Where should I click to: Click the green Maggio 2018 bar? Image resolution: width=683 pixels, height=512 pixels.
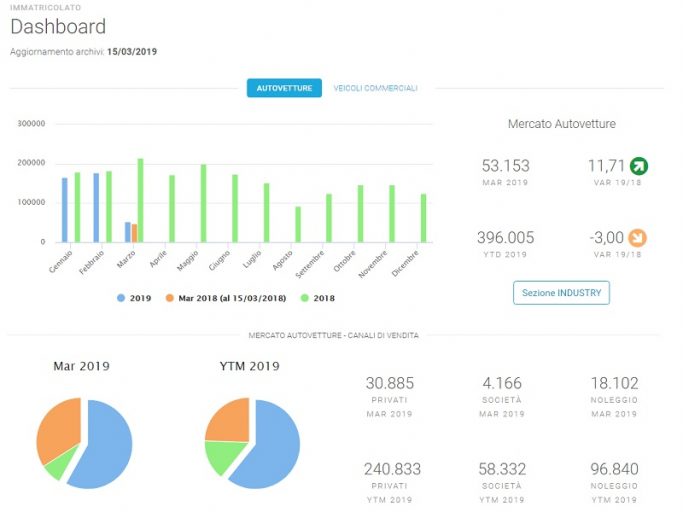tap(203, 203)
